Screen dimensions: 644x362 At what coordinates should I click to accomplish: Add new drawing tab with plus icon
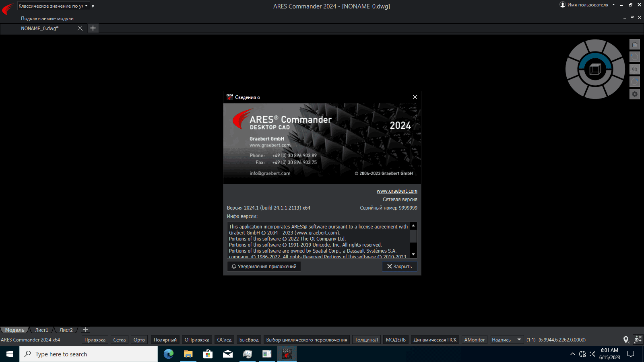tap(93, 28)
